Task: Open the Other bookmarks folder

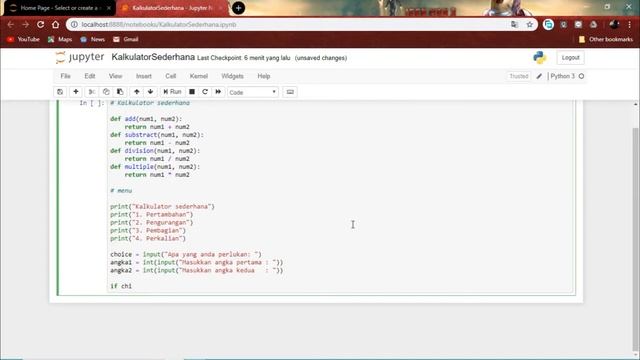Action: coord(606,40)
